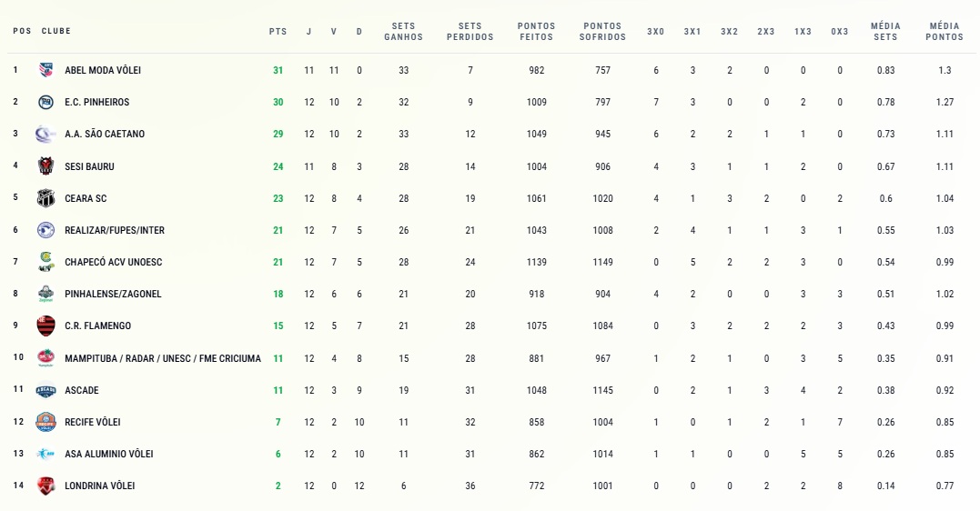Open the Asa Aluminio Vôlei team name
Image resolution: width=980 pixels, height=511 pixels.
[108, 454]
